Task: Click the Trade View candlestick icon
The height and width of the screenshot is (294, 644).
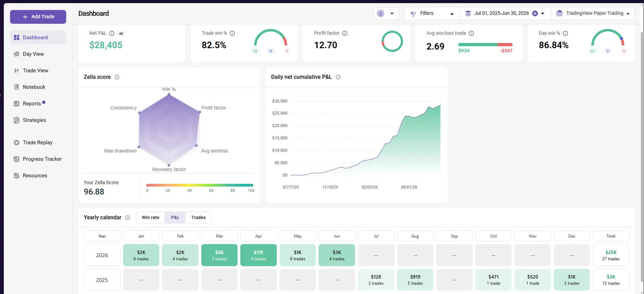Action: pyautogui.click(x=17, y=70)
